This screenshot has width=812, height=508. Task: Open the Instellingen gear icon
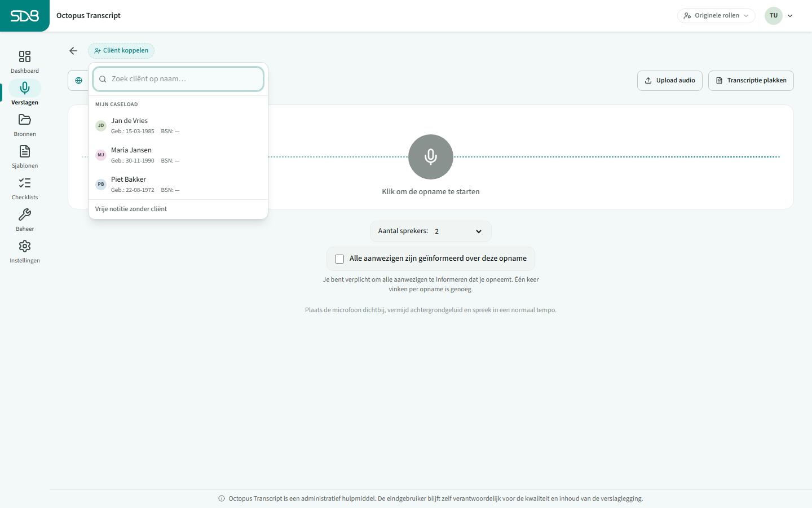point(25,246)
